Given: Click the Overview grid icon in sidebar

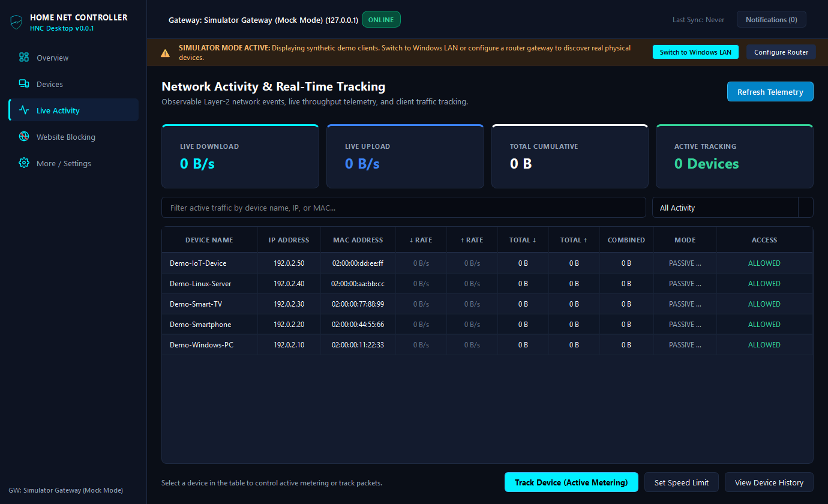Looking at the screenshot, I should click(x=24, y=58).
